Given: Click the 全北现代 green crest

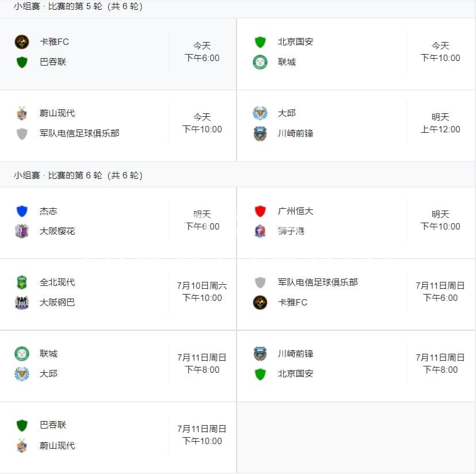Looking at the screenshot, I should (22, 282).
